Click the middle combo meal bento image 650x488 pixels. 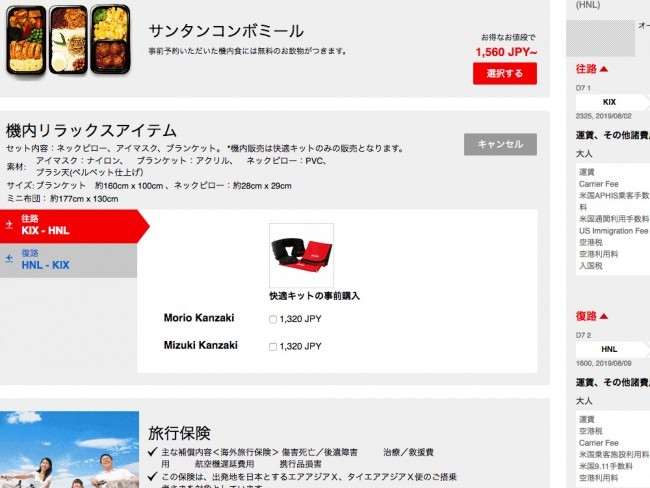point(68,39)
